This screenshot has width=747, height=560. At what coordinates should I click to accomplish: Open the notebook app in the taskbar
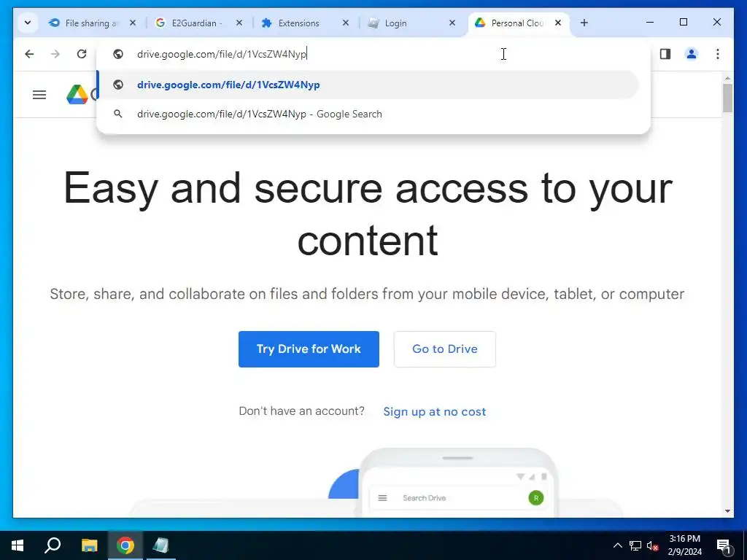[160, 545]
